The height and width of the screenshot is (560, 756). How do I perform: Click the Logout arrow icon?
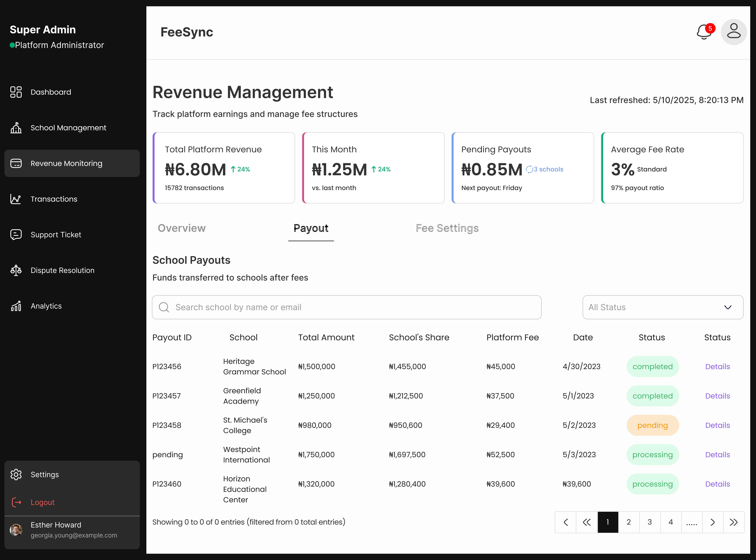[x=17, y=502]
